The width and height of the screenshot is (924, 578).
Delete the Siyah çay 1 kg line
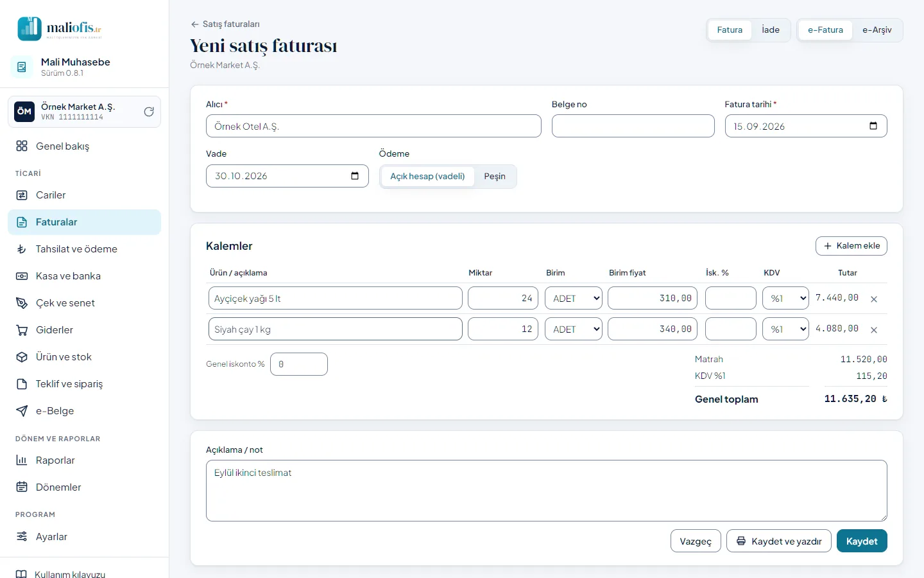tap(874, 330)
